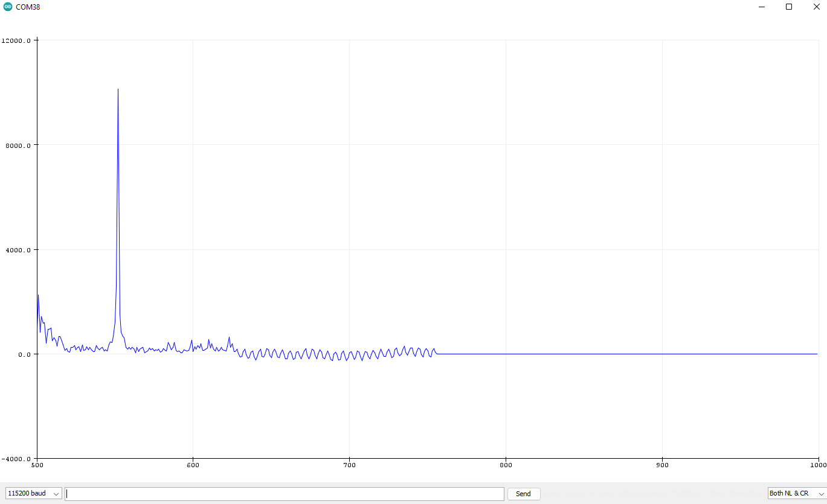Click the 1000 x-axis label
Viewport: 827px width, 504px height.
point(818,465)
